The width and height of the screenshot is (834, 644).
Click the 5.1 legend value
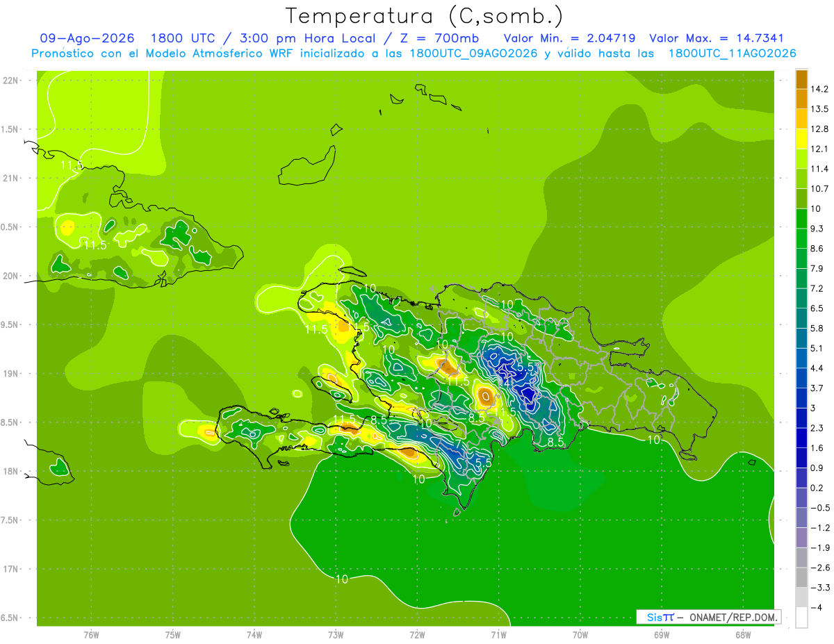coord(817,348)
